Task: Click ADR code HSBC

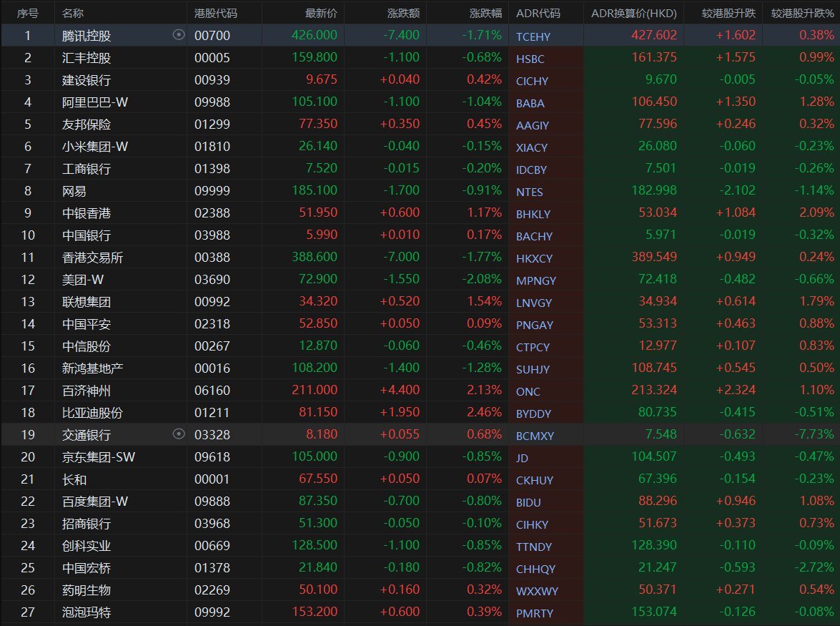Action: (530, 59)
